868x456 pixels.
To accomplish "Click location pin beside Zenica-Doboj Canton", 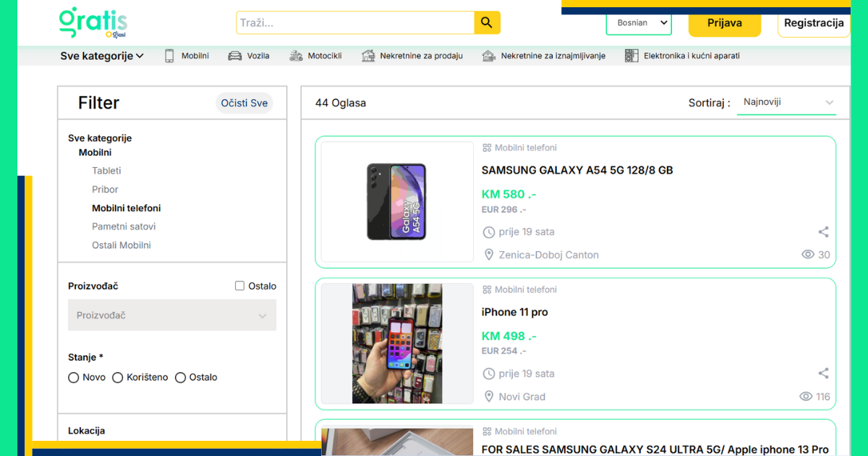I will pyautogui.click(x=489, y=255).
